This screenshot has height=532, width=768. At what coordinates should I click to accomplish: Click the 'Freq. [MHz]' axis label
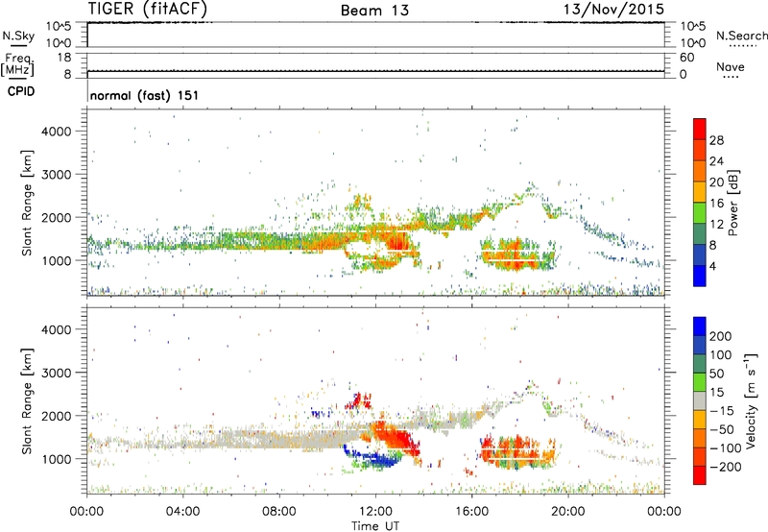[x=17, y=65]
